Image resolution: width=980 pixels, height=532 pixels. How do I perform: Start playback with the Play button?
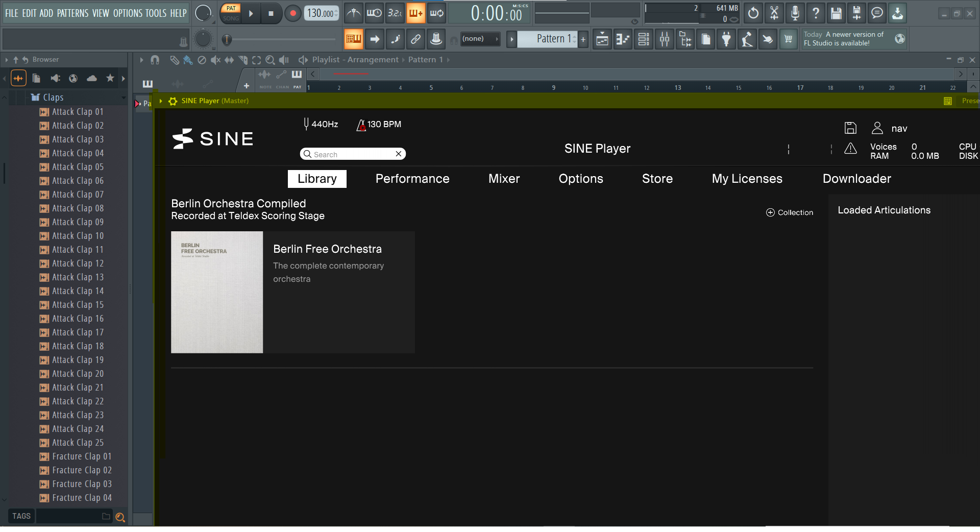pos(251,14)
